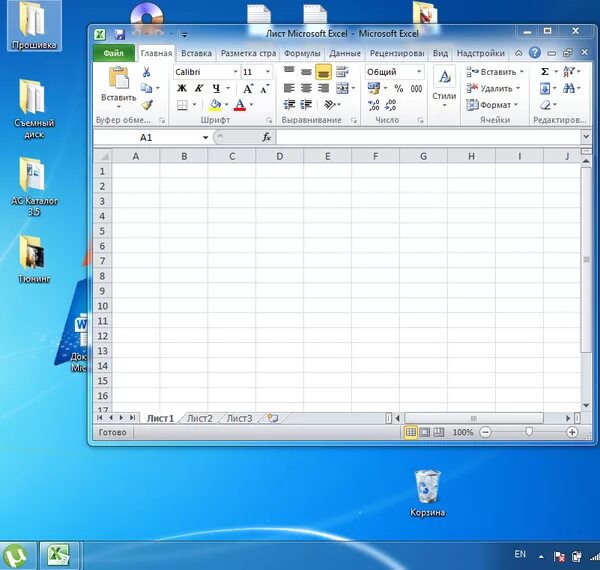Image resolution: width=600 pixels, height=570 pixels.
Task: Toggle underline Ч formatting
Action: 216,89
